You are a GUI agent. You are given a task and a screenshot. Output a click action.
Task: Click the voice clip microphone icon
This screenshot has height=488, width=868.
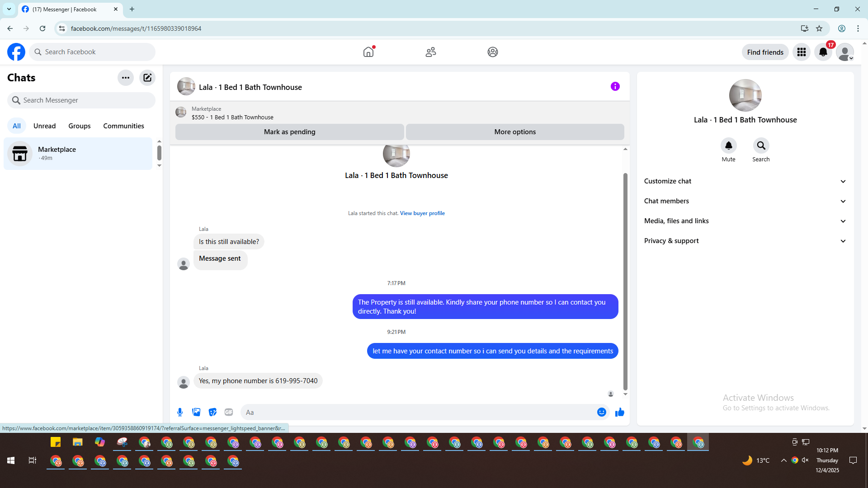click(180, 412)
